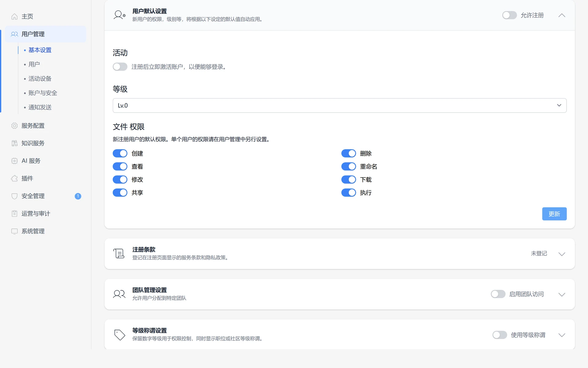
Task: Open 通知发送 submenu item
Action: (40, 107)
